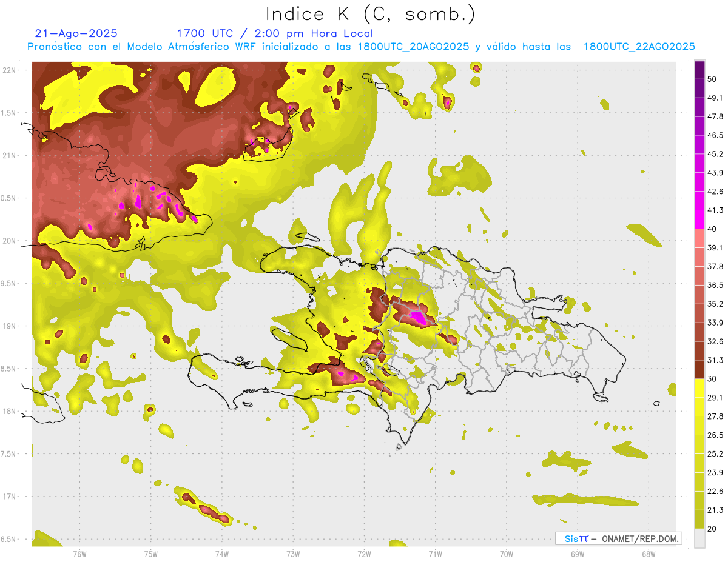Click the dark purple color bar segment above 50
This screenshot has height=562, width=728.
point(699,70)
